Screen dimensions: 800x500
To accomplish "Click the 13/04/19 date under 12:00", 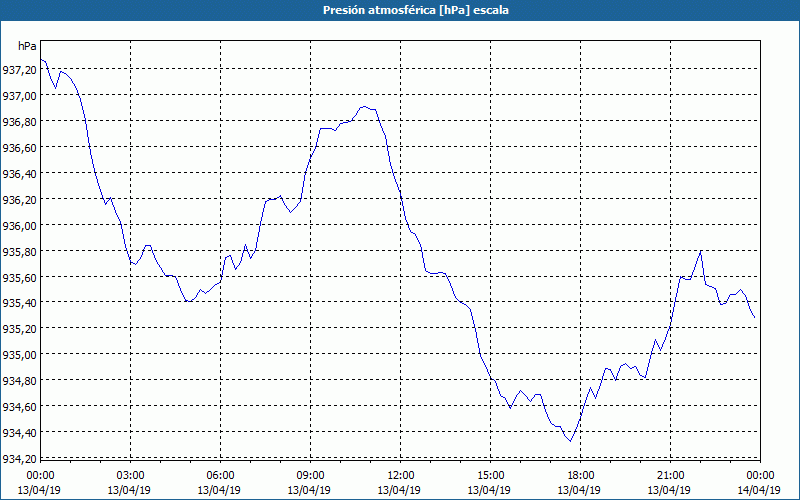I will (x=399, y=490).
